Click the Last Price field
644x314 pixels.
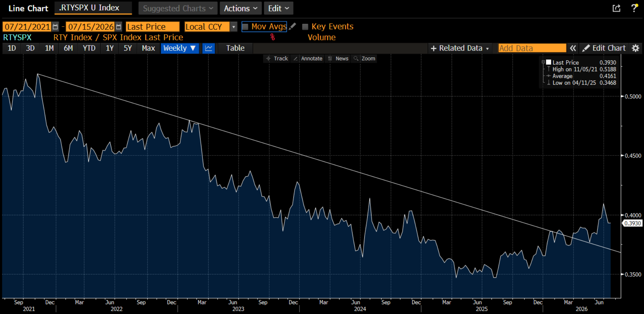153,27
